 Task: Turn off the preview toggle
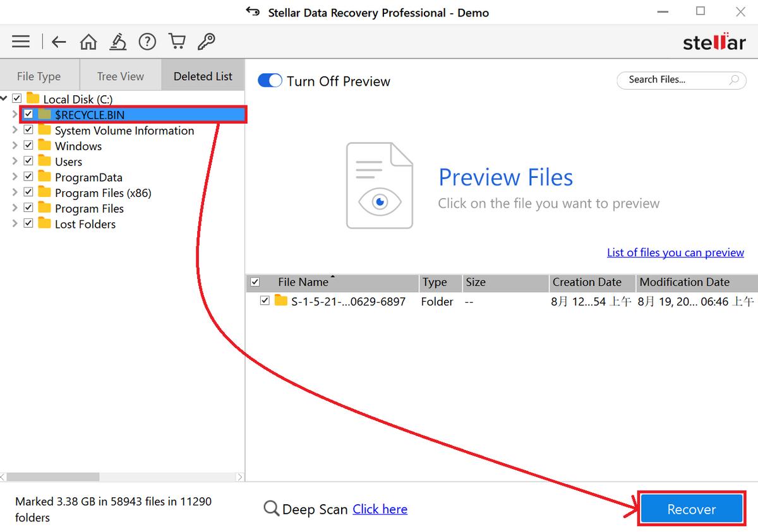(270, 81)
